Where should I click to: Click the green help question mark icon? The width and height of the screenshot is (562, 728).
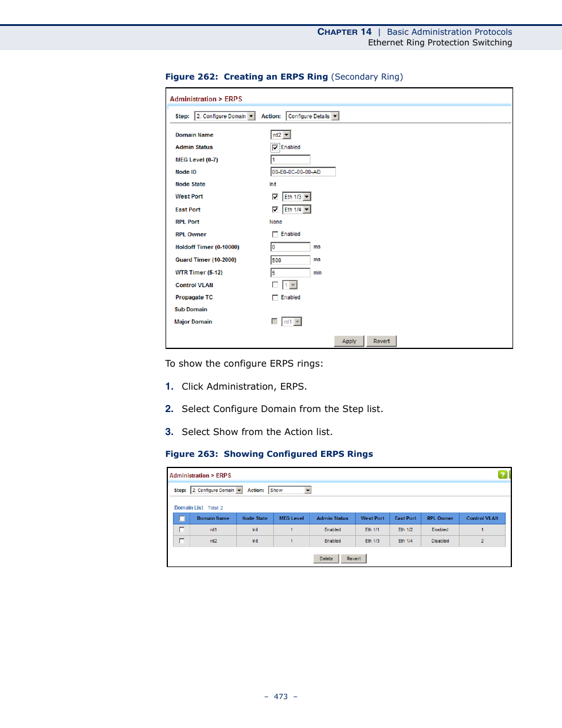tap(503, 475)
